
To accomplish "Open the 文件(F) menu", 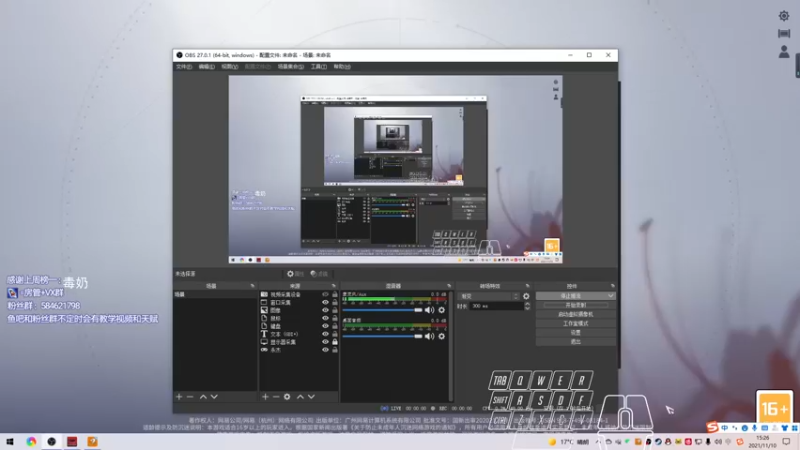I will coord(184,67).
